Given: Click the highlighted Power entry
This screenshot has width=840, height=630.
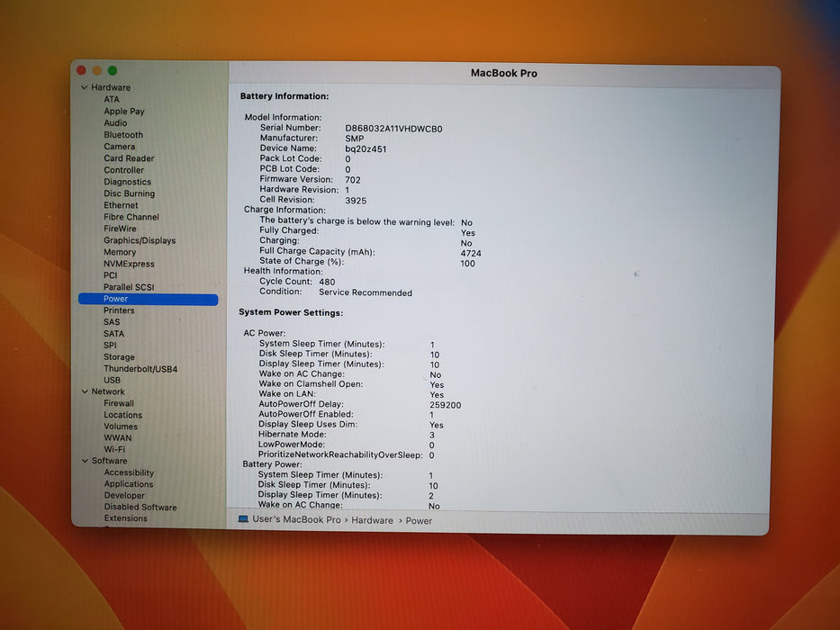Looking at the screenshot, I should pos(148,299).
